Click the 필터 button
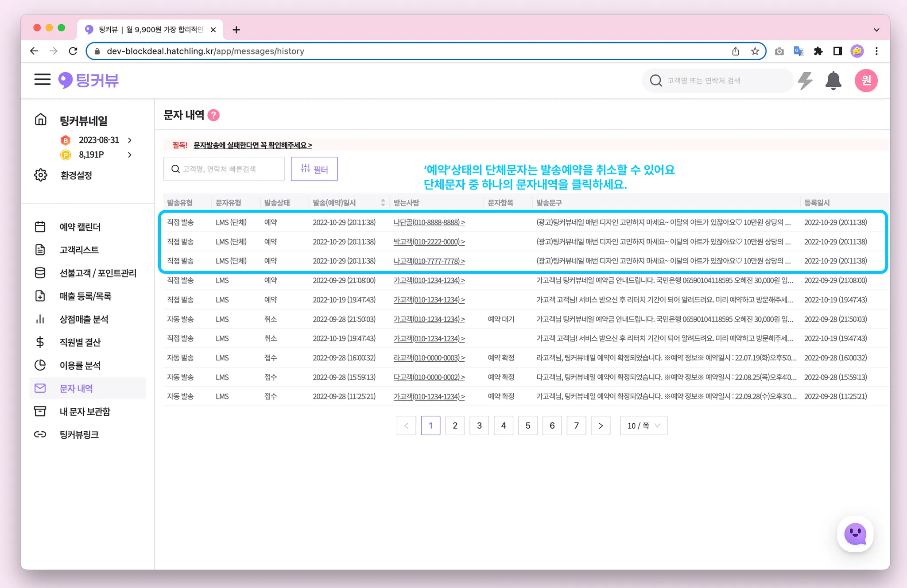The height and width of the screenshot is (588, 907). [314, 169]
